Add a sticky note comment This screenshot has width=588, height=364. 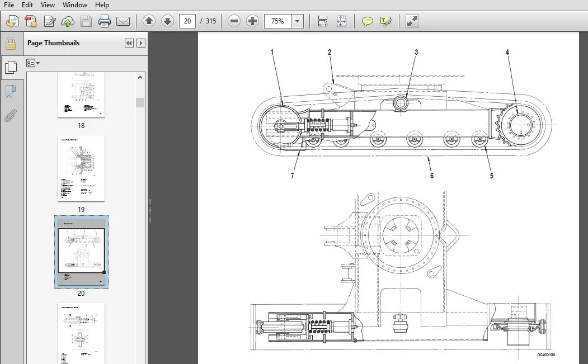tap(368, 21)
